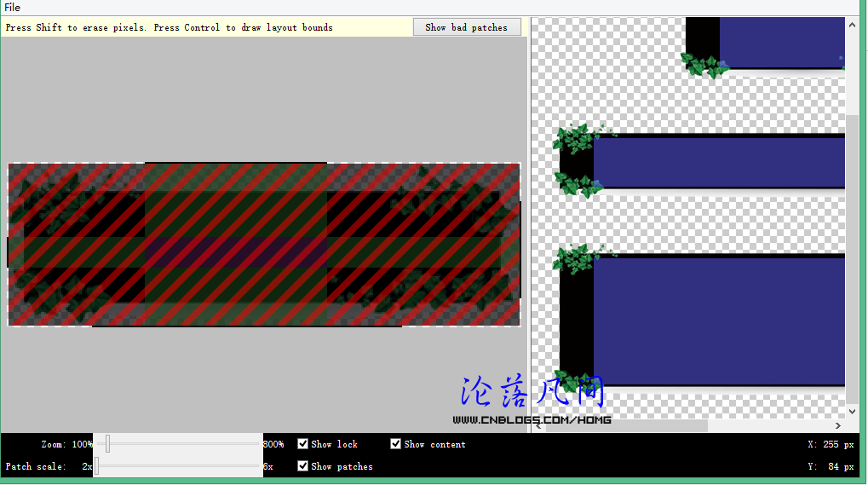The image size is (868, 485).
Task: Click the Patch scale slider handle
Action: (x=97, y=465)
